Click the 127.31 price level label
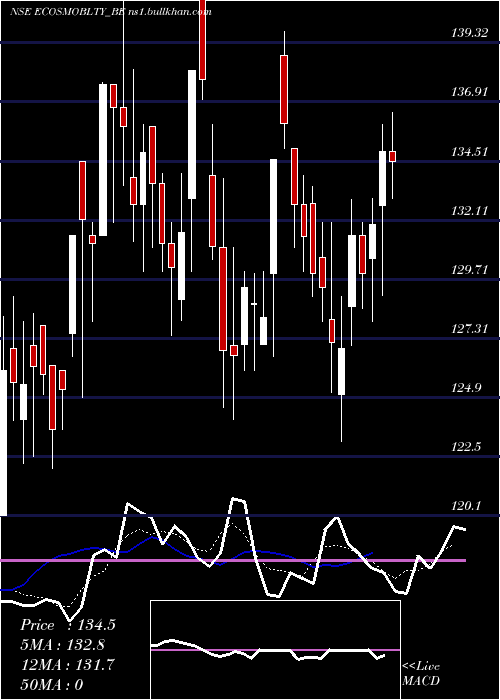The width and height of the screenshot is (500, 700). coord(470,329)
